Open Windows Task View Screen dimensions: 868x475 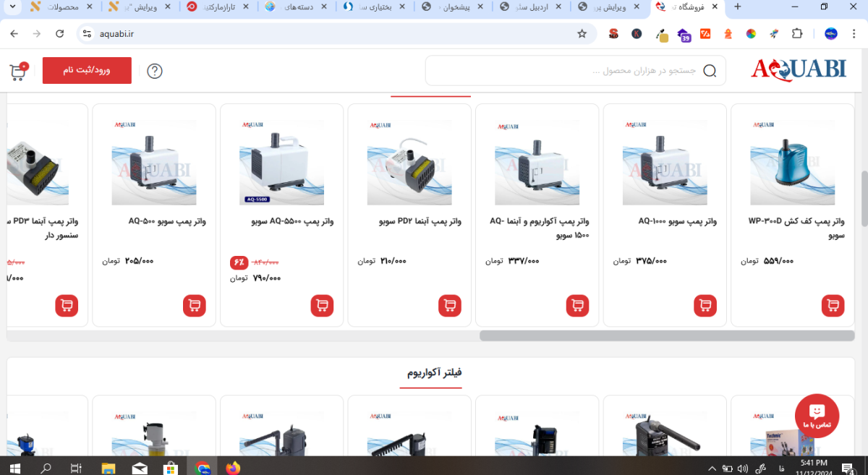coord(77,468)
